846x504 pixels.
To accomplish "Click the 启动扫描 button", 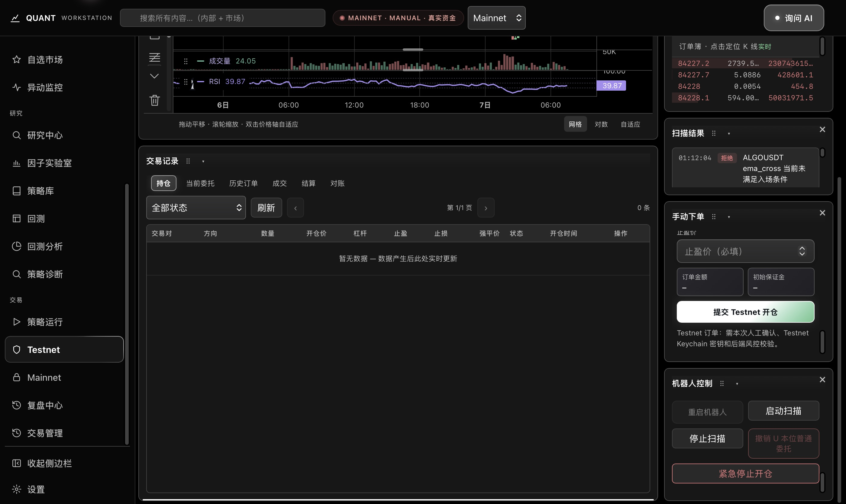I will [783, 411].
